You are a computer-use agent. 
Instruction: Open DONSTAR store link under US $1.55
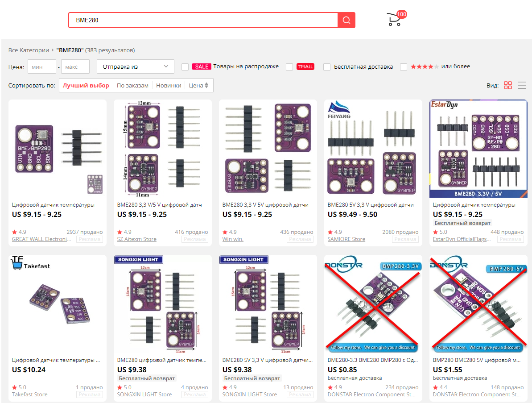pyautogui.click(x=477, y=394)
